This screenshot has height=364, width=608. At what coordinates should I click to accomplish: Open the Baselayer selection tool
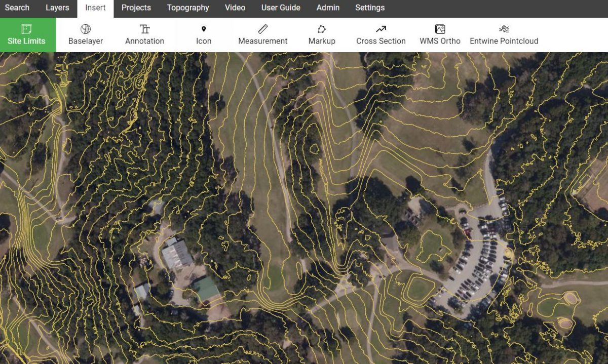click(x=85, y=34)
